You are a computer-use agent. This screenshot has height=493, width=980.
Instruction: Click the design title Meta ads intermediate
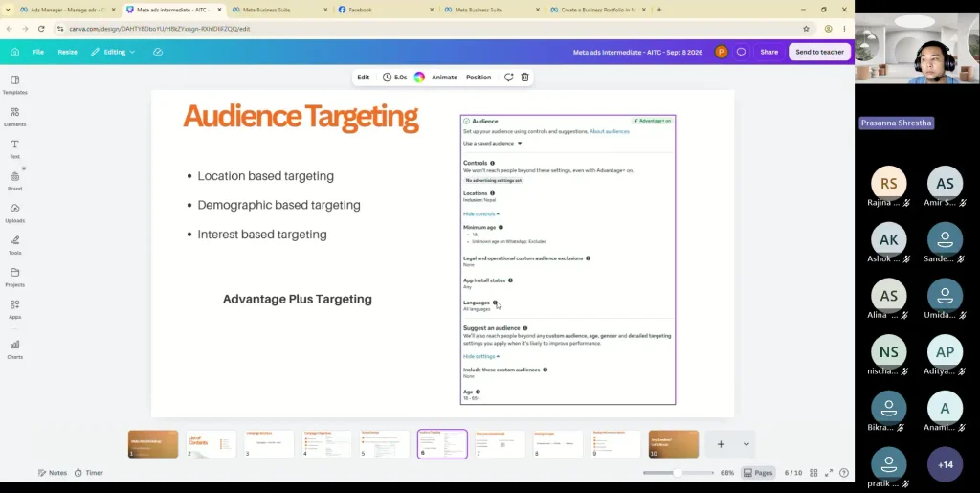tap(637, 52)
